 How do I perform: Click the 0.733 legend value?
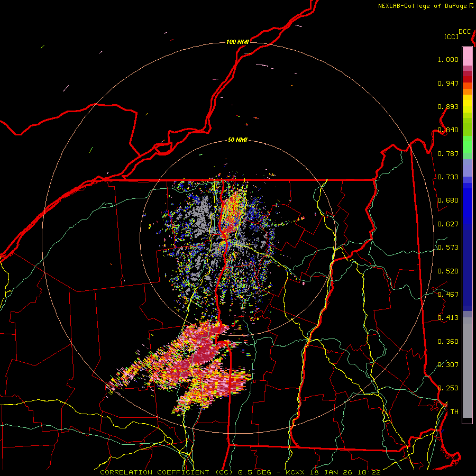pos(448,177)
